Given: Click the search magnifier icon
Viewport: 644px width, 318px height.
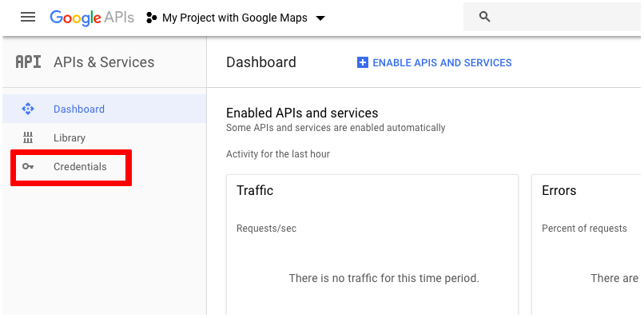Looking at the screenshot, I should [x=485, y=17].
